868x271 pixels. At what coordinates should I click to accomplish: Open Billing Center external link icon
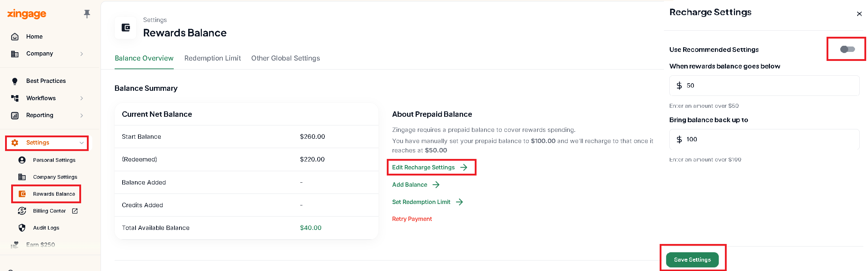[x=75, y=211]
